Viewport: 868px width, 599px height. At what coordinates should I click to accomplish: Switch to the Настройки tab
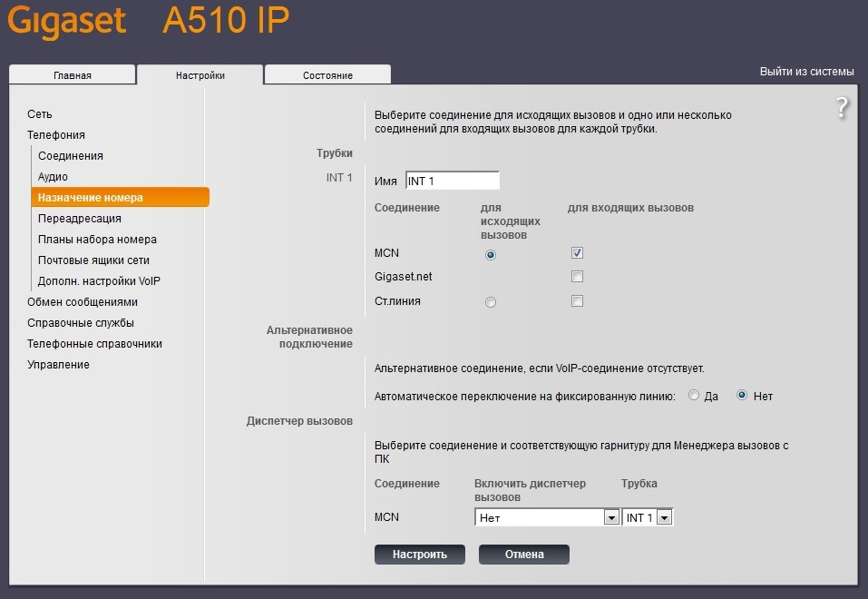click(200, 74)
